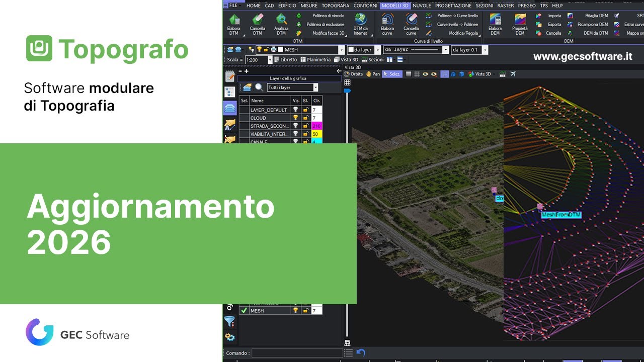Open the PROGETTAZIONE ribbon tab
The height and width of the screenshot is (362, 644).
pyautogui.click(x=453, y=6)
